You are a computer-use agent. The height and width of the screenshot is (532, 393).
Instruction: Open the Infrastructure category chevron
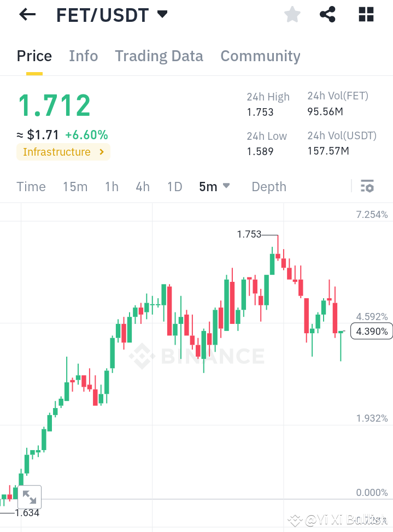click(x=101, y=152)
